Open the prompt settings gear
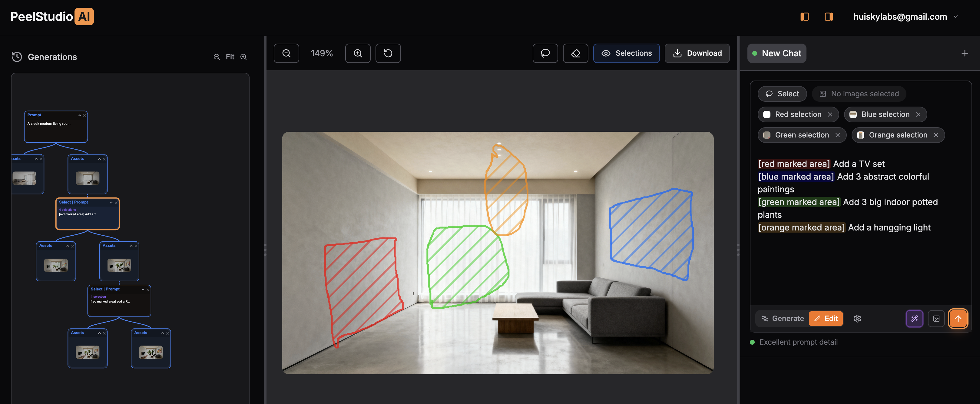 (857, 318)
